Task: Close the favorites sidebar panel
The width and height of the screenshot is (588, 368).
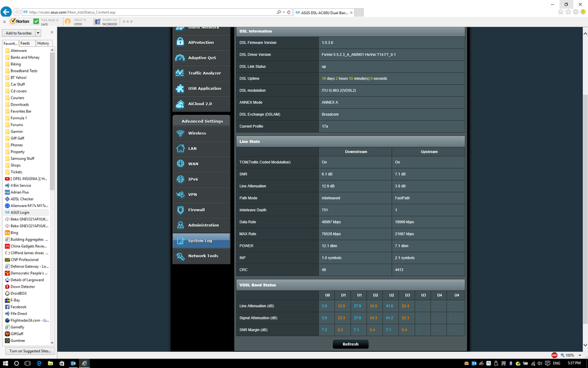Action: 52,32
